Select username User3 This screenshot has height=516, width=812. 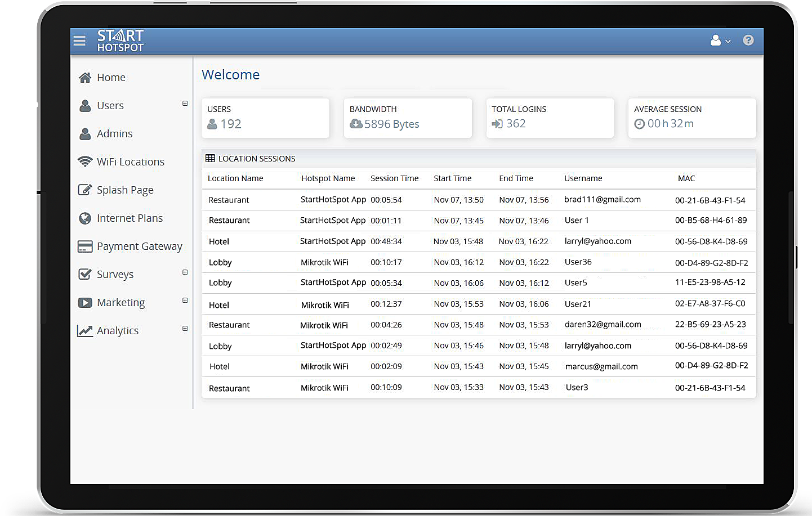[x=577, y=388]
